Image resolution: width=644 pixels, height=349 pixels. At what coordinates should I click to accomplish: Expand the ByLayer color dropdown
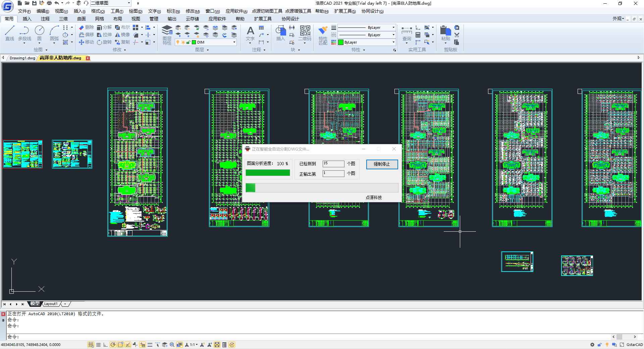393,42
